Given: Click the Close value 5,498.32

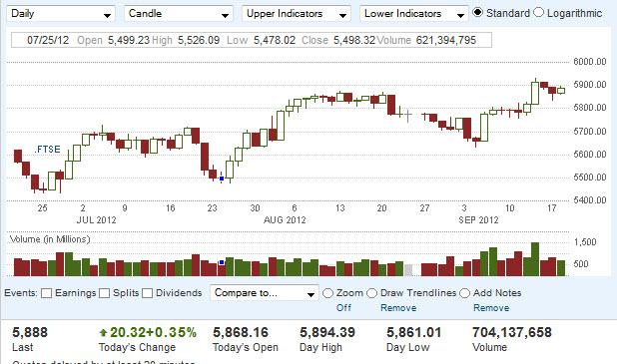Looking at the screenshot, I should click(354, 40).
